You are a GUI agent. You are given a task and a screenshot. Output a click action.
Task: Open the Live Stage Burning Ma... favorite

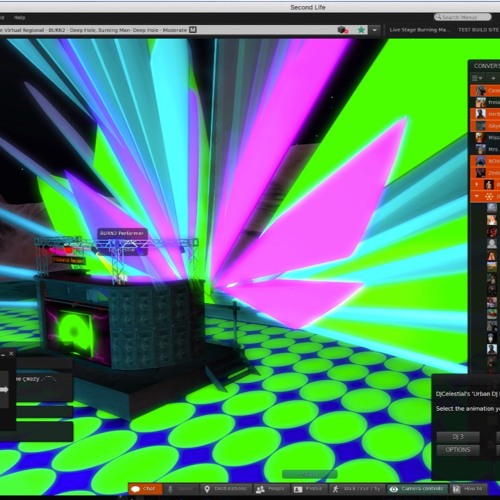419,30
